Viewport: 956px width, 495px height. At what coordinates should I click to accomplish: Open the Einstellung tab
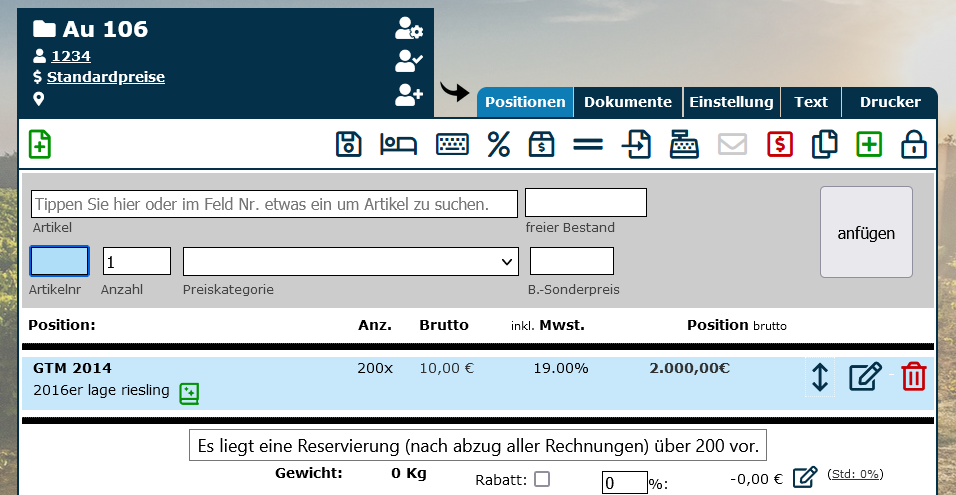click(731, 102)
